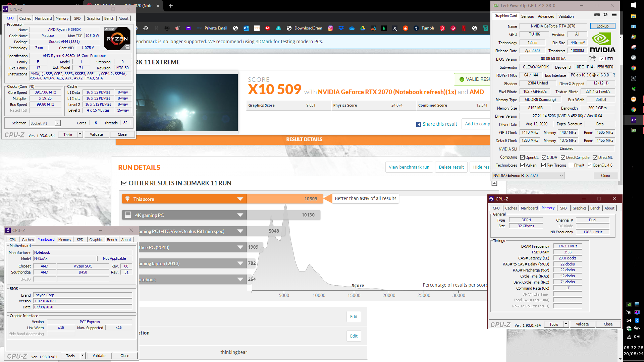Collapse the Other Results section icon
This screenshot has width=644, height=362.
click(494, 183)
